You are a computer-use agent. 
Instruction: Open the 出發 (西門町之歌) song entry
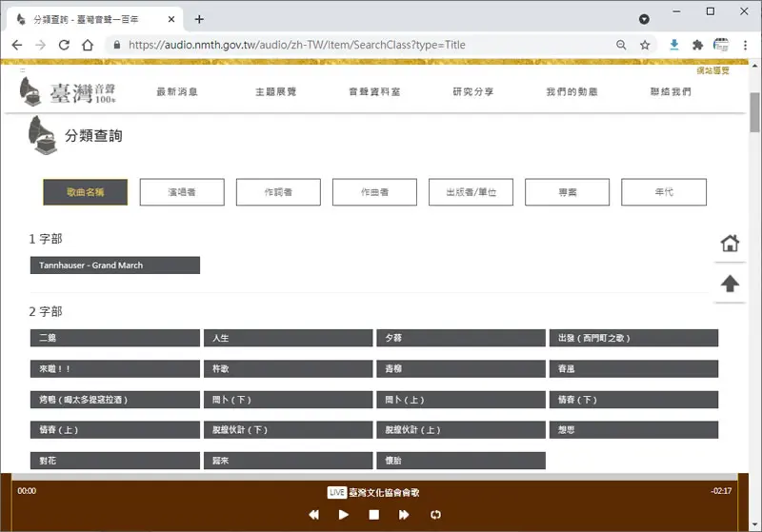pyautogui.click(x=633, y=338)
